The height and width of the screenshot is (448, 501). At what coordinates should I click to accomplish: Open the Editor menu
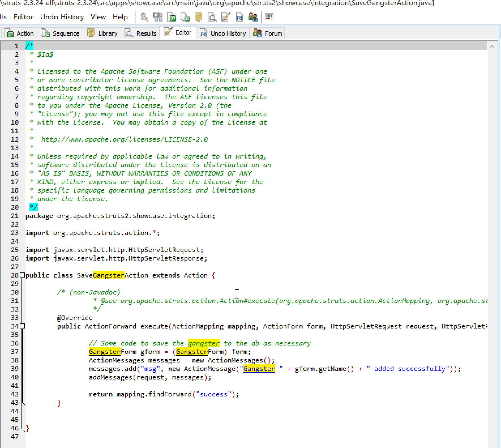click(23, 17)
